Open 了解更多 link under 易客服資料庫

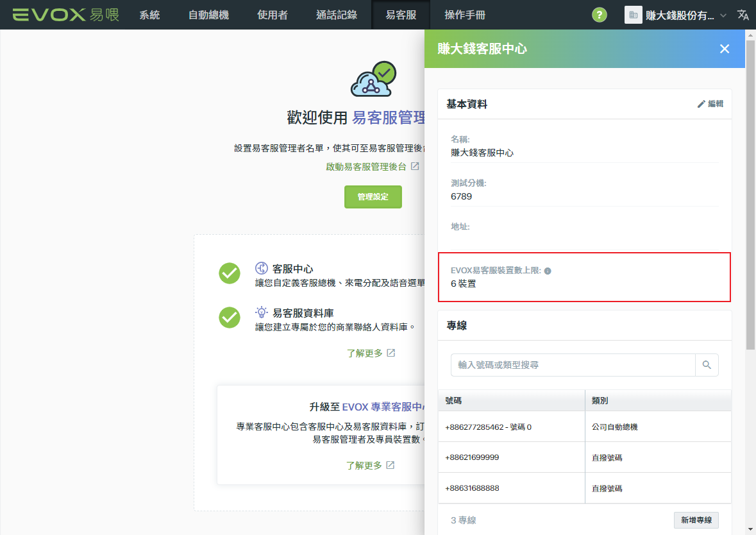[364, 353]
